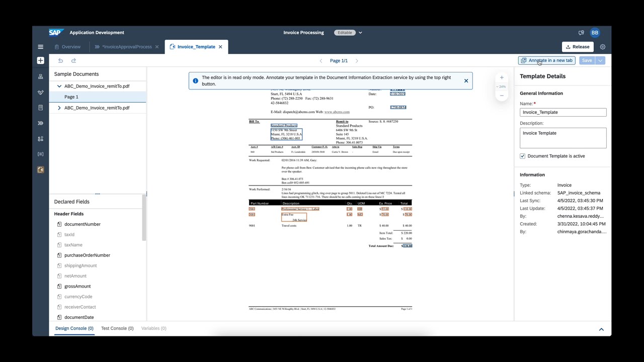Open the hamburger navigation menu
This screenshot has width=644, height=362.
coord(40,47)
